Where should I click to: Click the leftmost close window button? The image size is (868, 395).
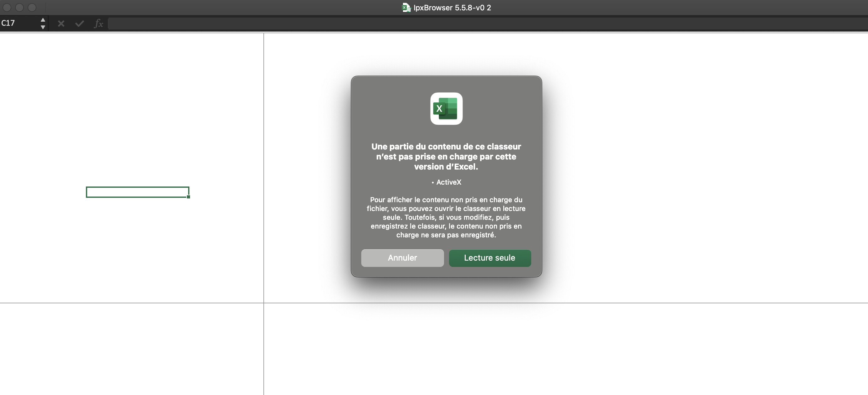pyautogui.click(x=7, y=8)
